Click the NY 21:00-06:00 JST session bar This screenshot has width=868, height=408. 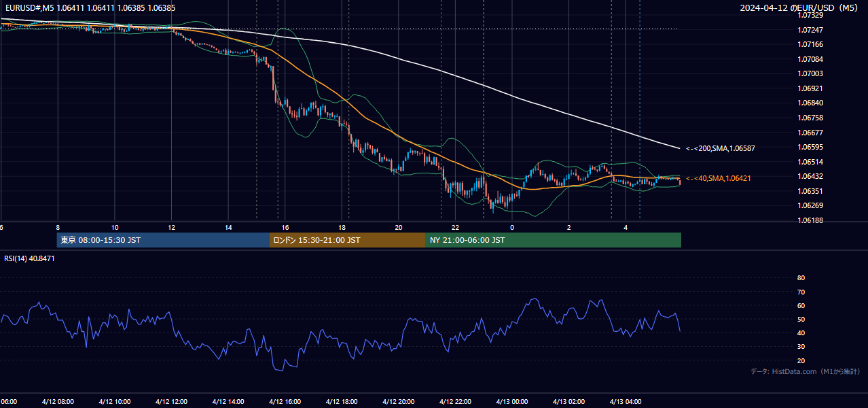coord(554,240)
